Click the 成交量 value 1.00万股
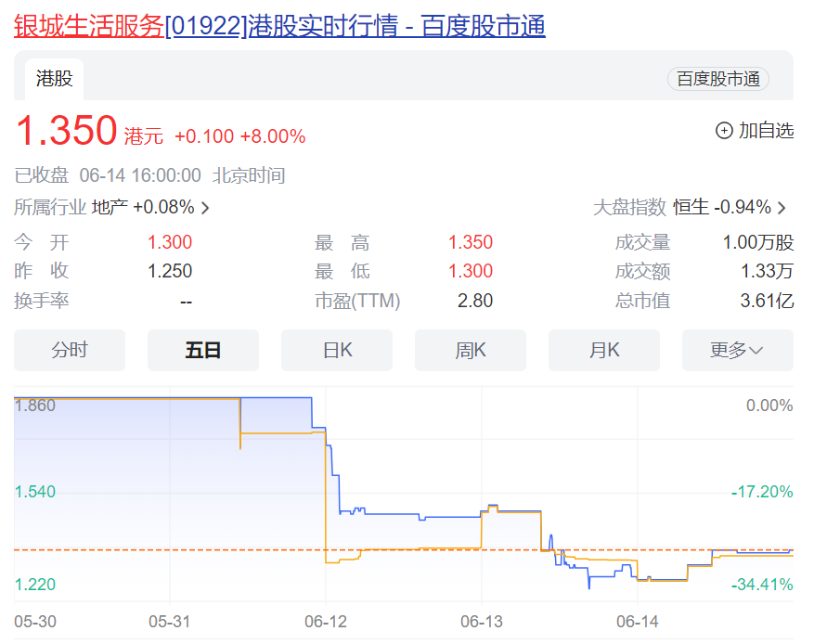 tap(758, 242)
